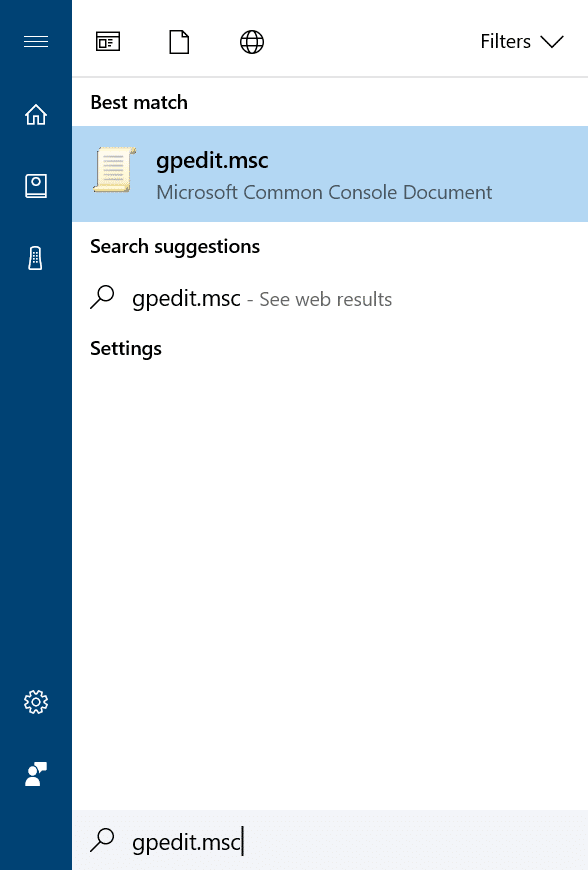Open the hamburger menu in sidebar
588x870 pixels.
point(36,42)
